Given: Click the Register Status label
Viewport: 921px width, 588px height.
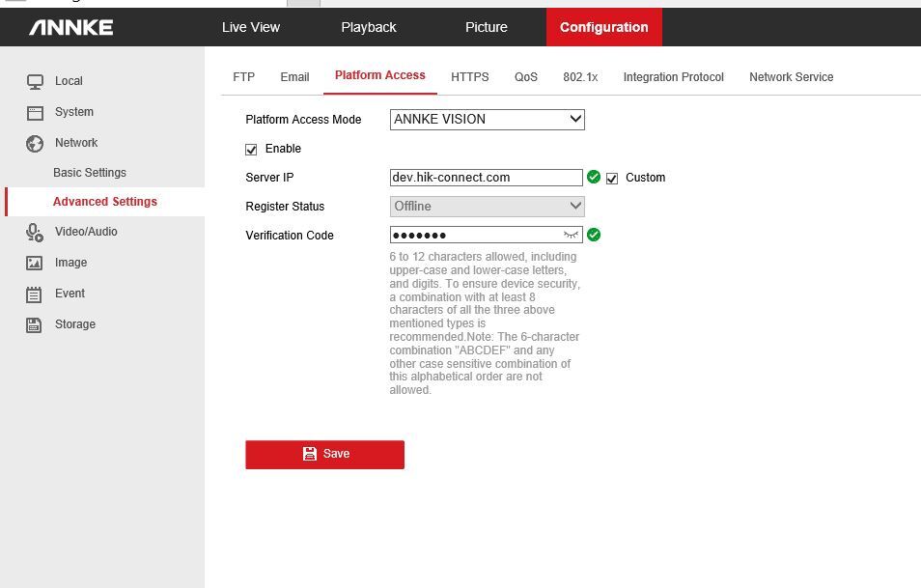Looking at the screenshot, I should (285, 207).
